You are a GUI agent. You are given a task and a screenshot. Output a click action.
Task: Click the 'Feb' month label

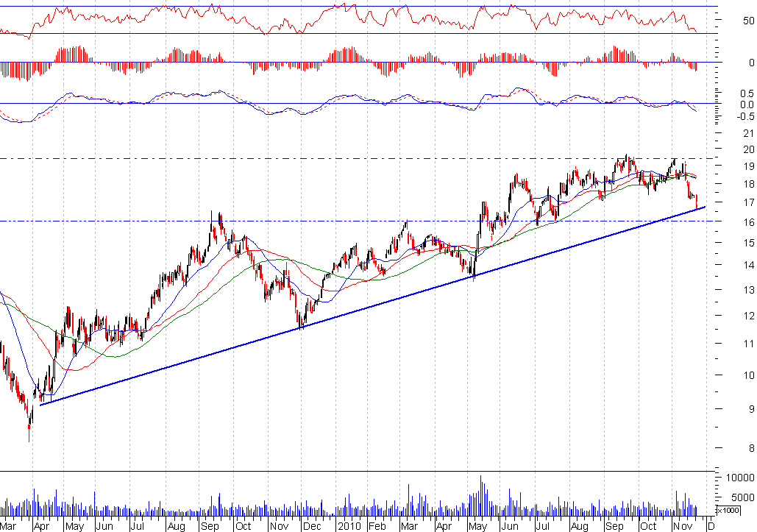[377, 525]
